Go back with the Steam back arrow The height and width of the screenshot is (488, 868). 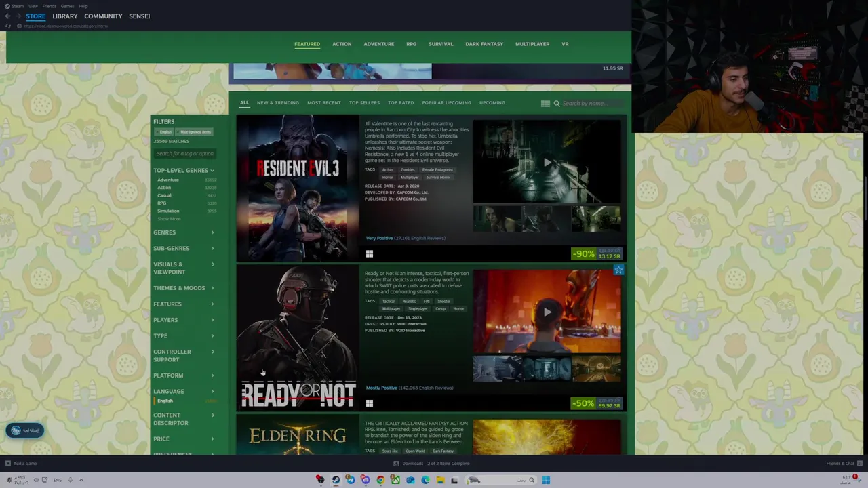(7, 16)
